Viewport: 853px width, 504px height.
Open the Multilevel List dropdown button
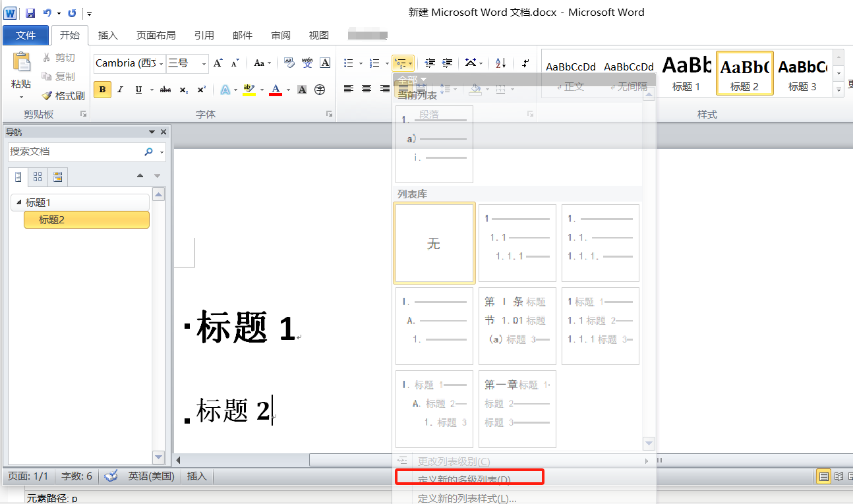[x=403, y=63]
